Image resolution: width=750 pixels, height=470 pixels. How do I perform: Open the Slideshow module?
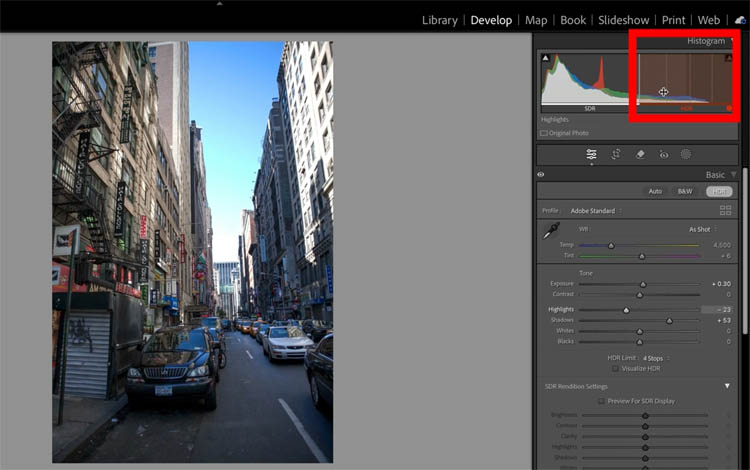click(622, 20)
